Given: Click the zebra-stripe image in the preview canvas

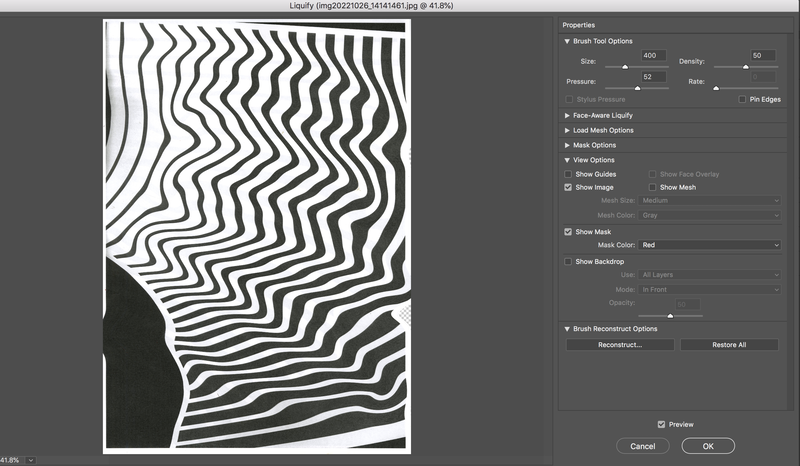Looking at the screenshot, I should 257,236.
